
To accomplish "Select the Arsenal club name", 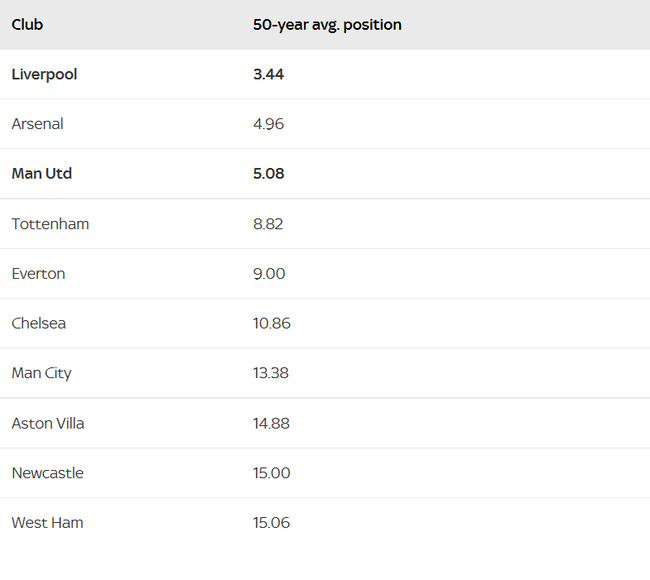I will click(x=37, y=124).
